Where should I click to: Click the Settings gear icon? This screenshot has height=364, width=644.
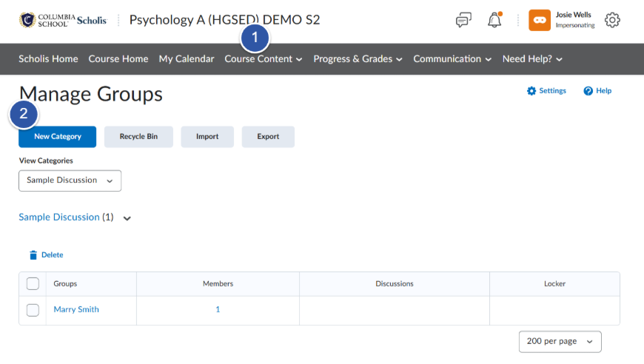click(531, 91)
